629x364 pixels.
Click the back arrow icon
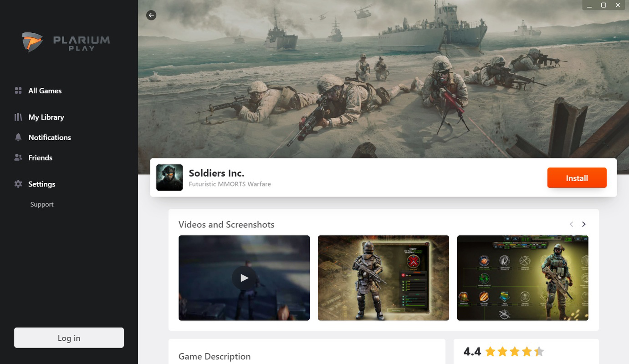click(x=151, y=15)
